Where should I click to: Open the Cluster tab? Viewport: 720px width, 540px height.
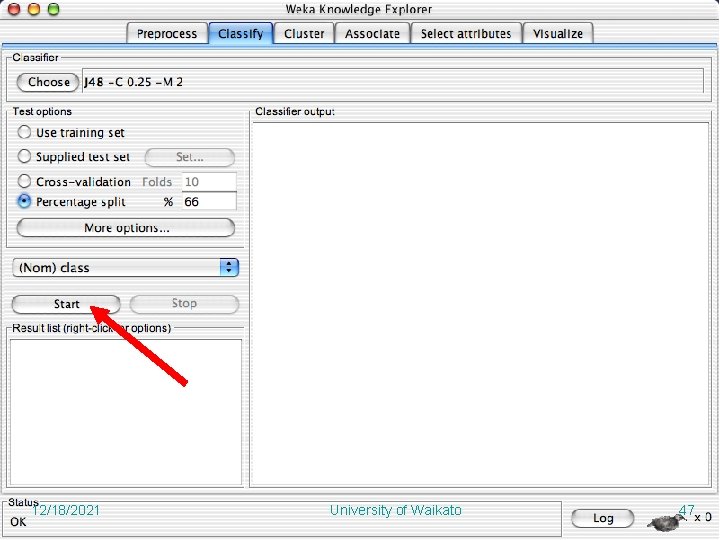pos(304,34)
